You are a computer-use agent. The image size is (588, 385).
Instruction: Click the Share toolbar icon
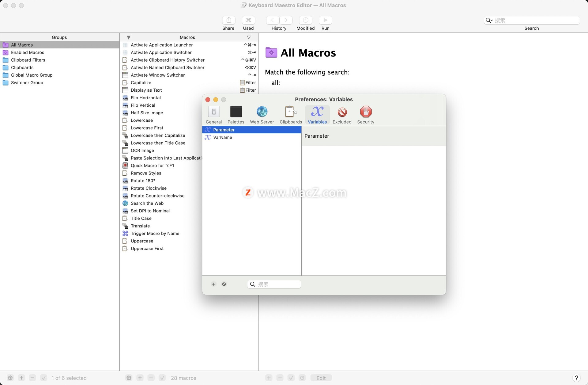(228, 20)
